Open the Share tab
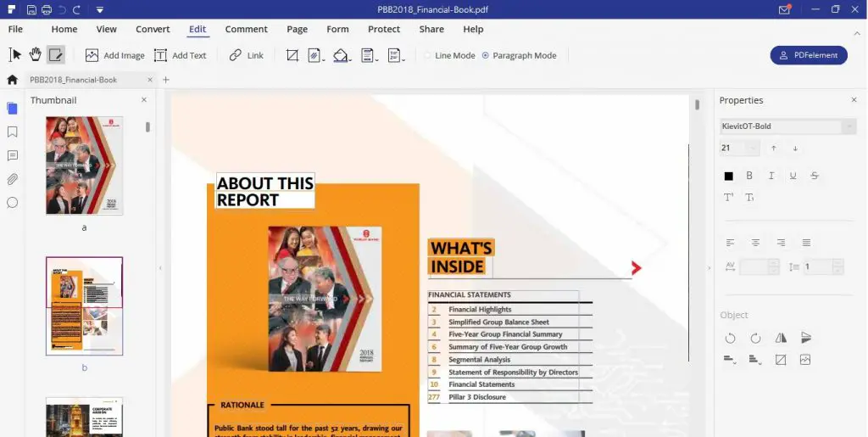 (431, 30)
